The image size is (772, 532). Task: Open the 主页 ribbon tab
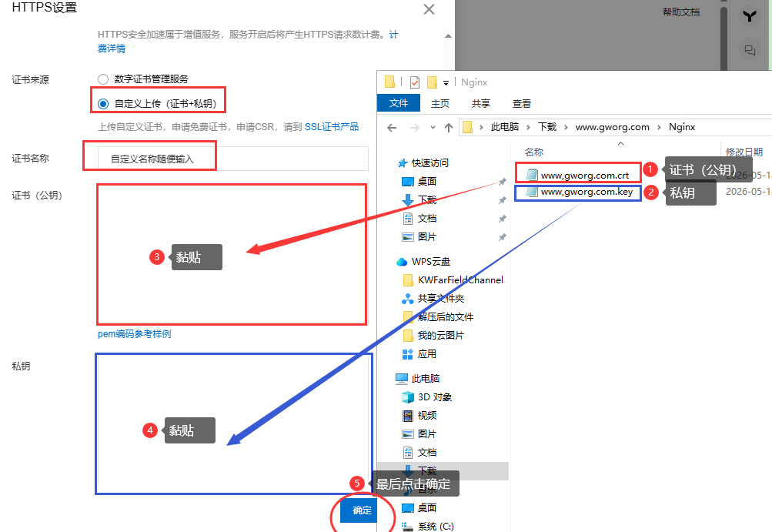pyautogui.click(x=440, y=103)
